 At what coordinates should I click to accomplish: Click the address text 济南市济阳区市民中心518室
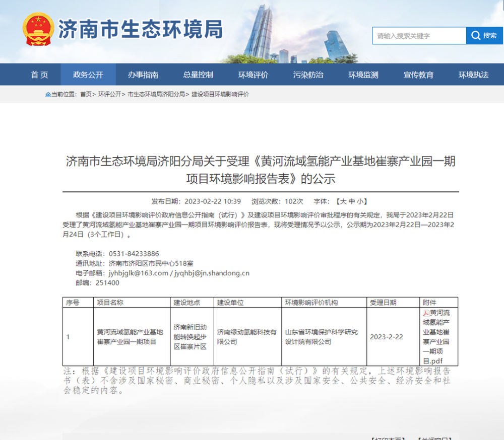coord(151,264)
